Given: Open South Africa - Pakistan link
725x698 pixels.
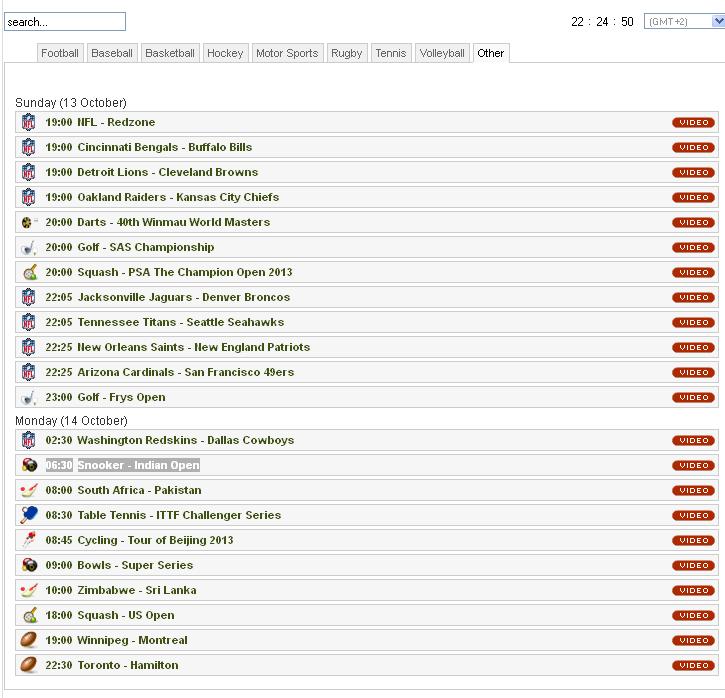Looking at the screenshot, I should 139,490.
